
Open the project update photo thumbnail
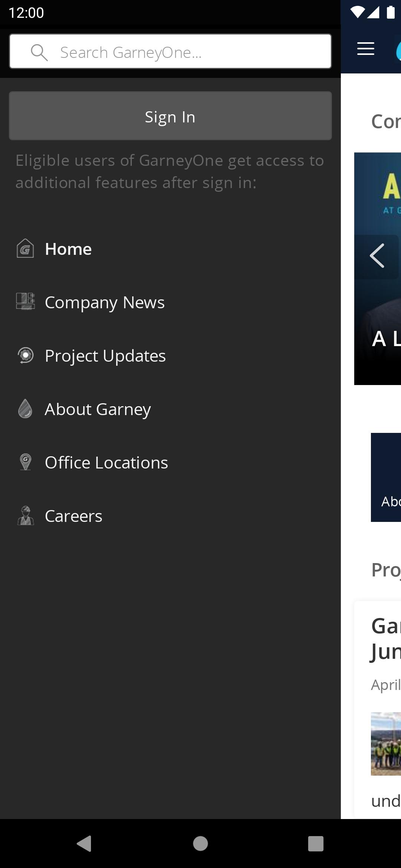point(386,744)
